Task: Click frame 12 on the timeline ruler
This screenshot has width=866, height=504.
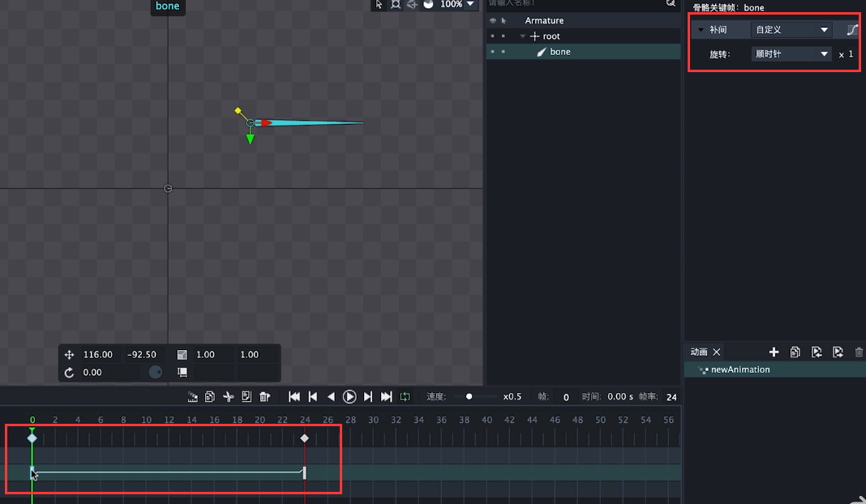Action: pyautogui.click(x=169, y=420)
